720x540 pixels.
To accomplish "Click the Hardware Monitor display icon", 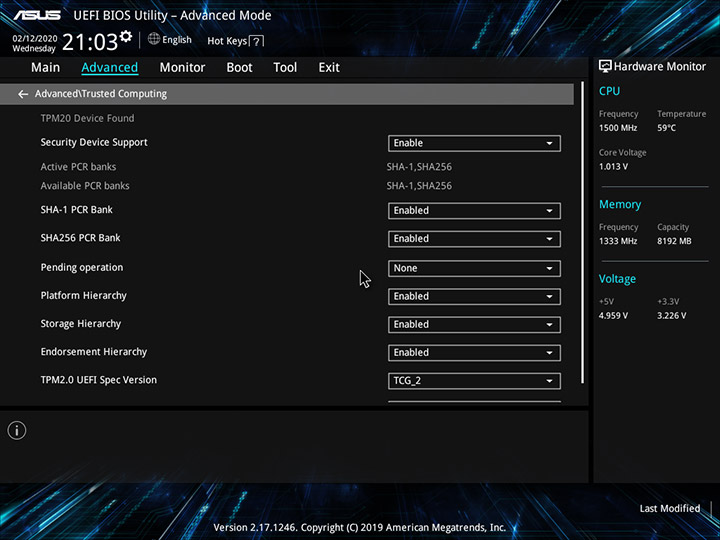I will [x=605, y=66].
